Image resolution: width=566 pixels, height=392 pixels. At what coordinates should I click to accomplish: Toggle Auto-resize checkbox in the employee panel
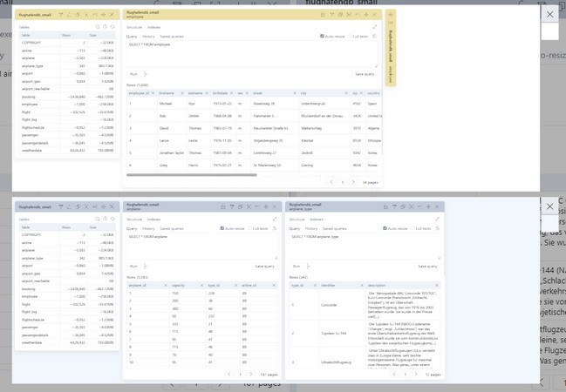[x=320, y=37]
